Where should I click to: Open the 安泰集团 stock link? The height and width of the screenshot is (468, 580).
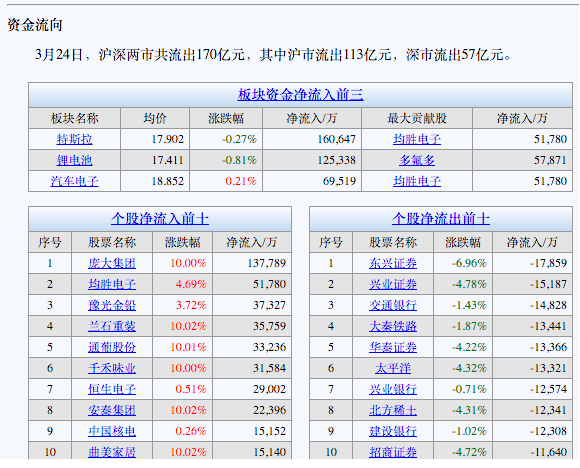pos(112,410)
